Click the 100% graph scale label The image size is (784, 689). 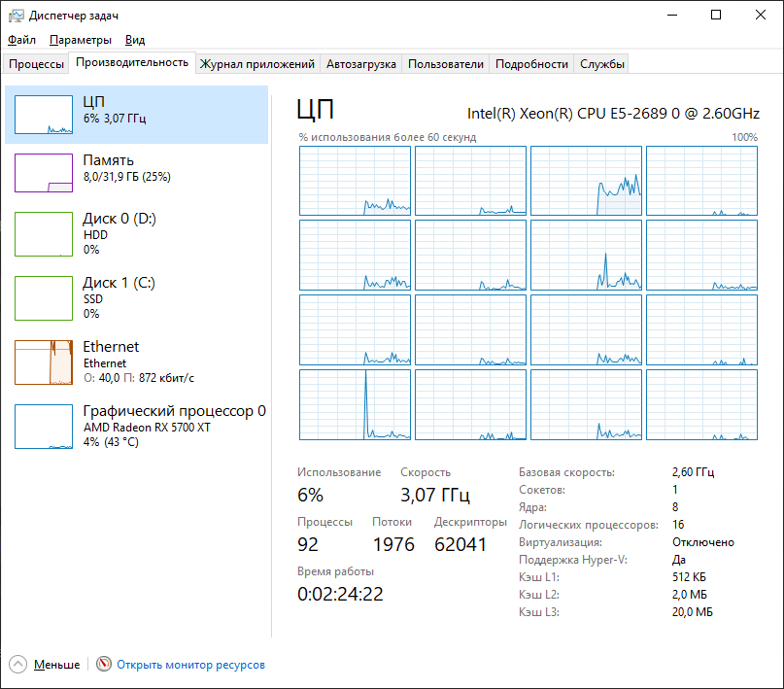point(744,137)
